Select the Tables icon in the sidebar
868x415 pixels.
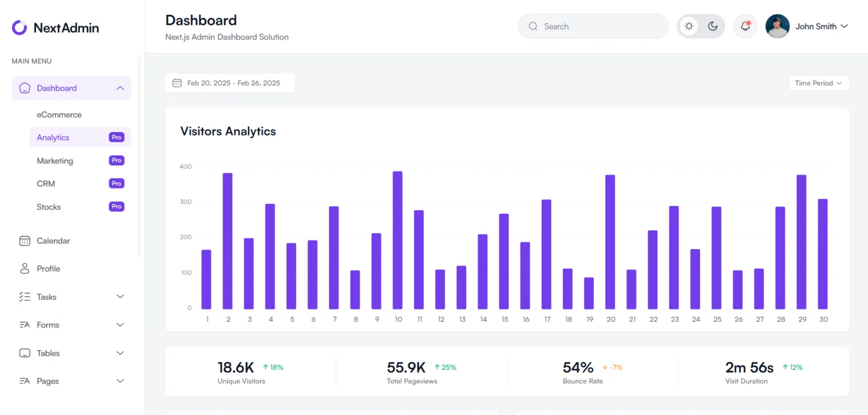tap(25, 353)
